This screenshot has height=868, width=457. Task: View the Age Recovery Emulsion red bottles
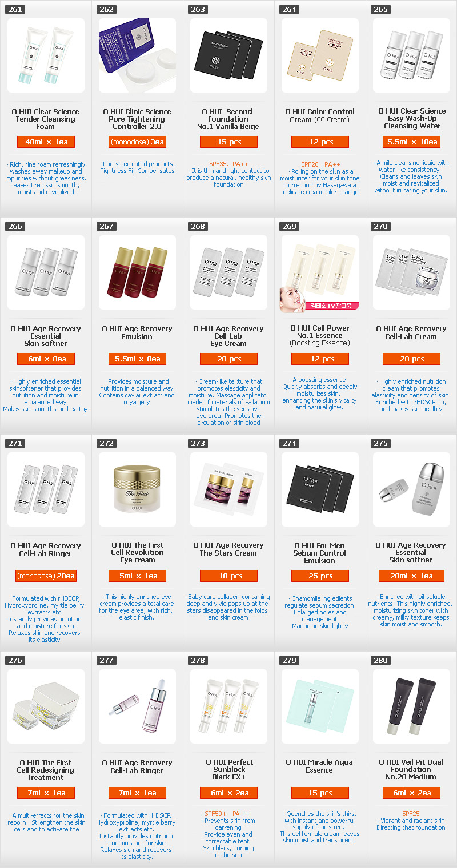[x=137, y=272]
